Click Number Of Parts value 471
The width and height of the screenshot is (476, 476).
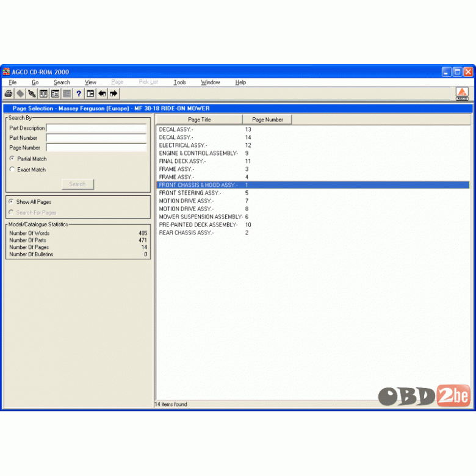(x=143, y=240)
